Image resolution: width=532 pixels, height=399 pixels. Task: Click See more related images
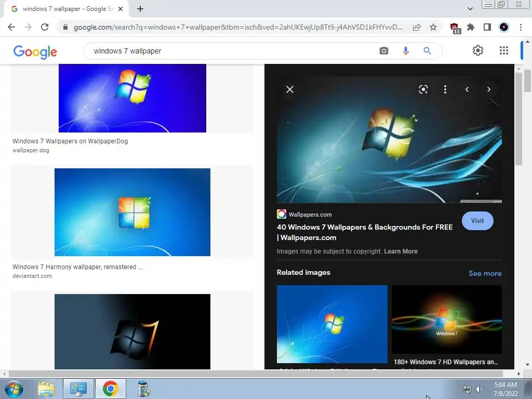[485, 273]
